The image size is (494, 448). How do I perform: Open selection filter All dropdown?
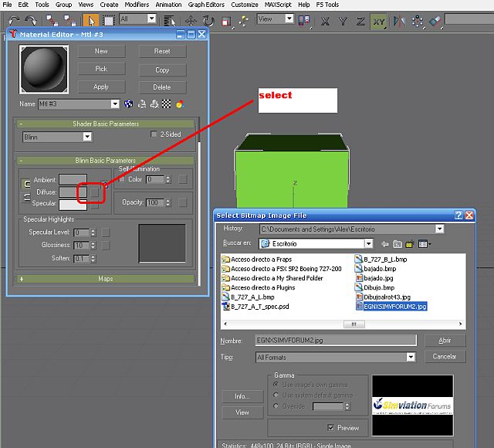(151, 19)
